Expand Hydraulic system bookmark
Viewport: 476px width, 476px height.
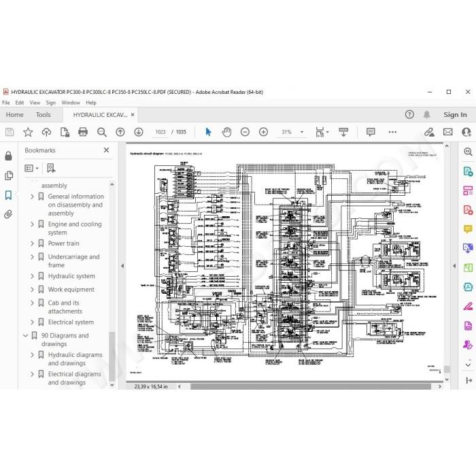32,276
